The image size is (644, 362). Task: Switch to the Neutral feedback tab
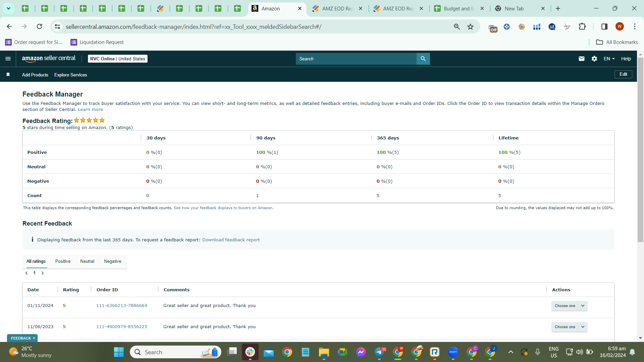87,261
